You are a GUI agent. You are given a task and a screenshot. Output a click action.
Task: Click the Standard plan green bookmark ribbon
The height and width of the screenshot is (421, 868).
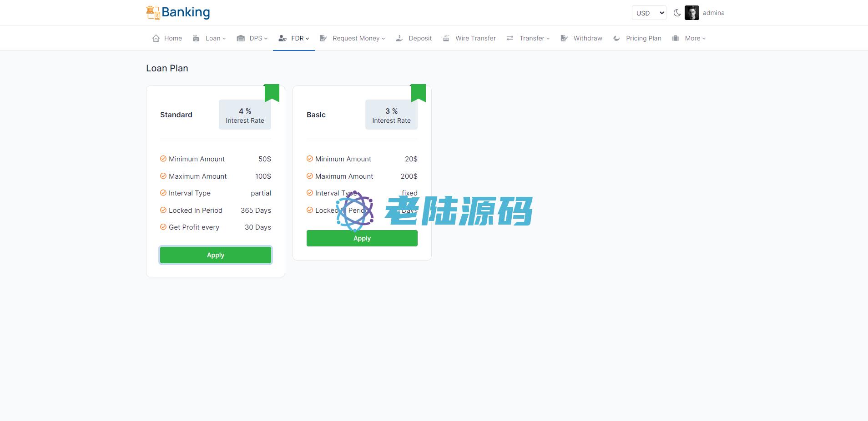[272, 93]
